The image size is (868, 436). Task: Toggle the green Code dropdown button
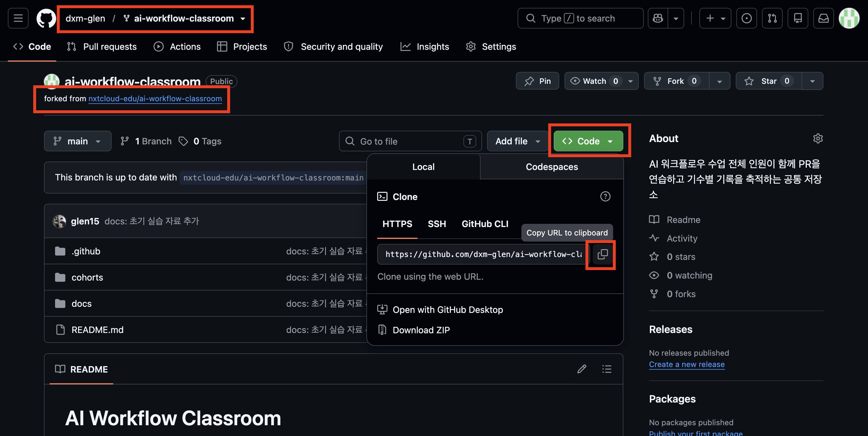(x=588, y=141)
